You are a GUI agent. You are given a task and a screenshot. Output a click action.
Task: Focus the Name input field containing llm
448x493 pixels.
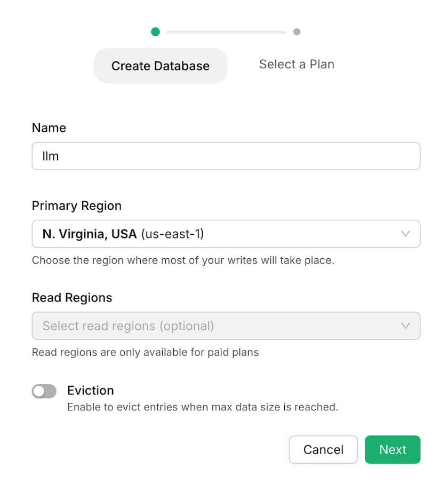point(226,156)
